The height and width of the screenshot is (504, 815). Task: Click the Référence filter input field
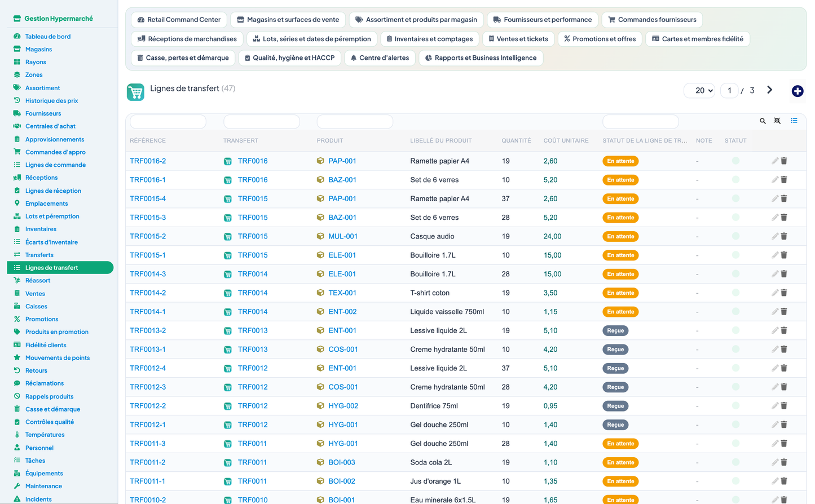168,121
